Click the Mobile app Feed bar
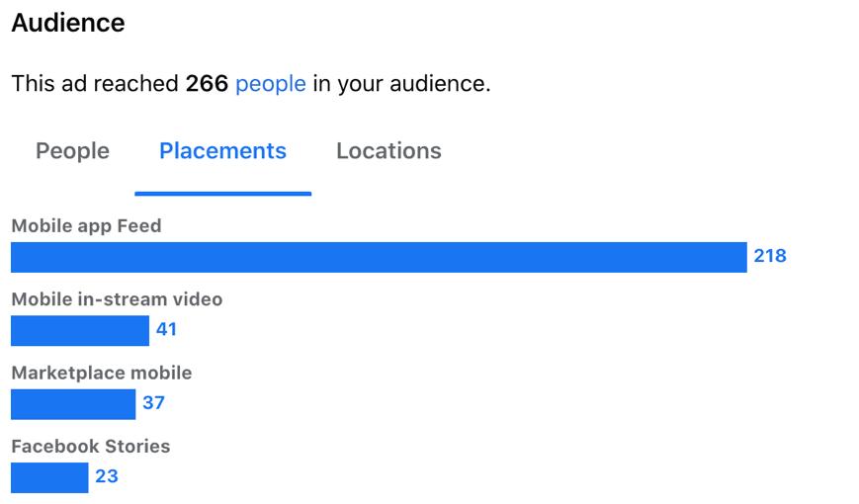859x504 pixels. click(x=379, y=257)
